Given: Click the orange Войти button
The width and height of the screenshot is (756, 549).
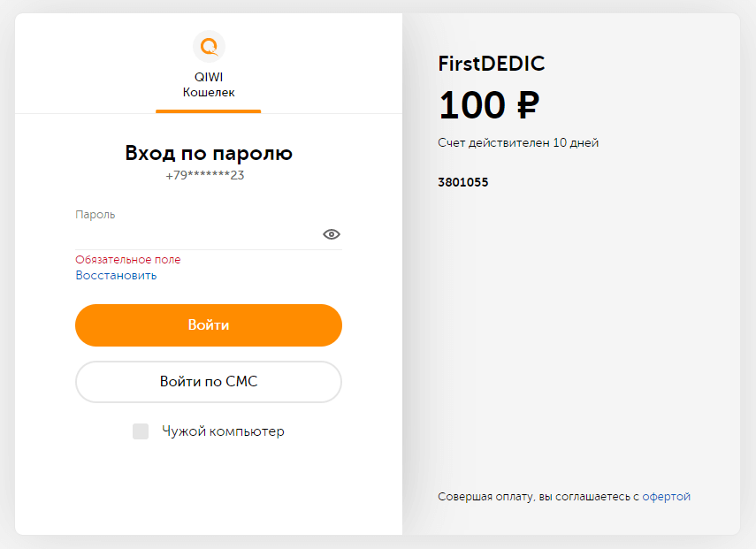Looking at the screenshot, I should tap(209, 325).
